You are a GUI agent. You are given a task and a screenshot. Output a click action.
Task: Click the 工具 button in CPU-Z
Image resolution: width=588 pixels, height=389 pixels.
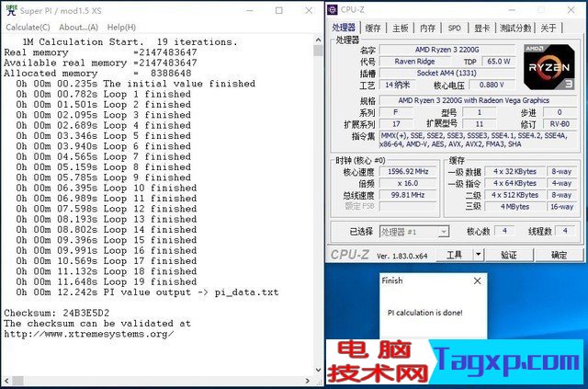[x=454, y=255]
